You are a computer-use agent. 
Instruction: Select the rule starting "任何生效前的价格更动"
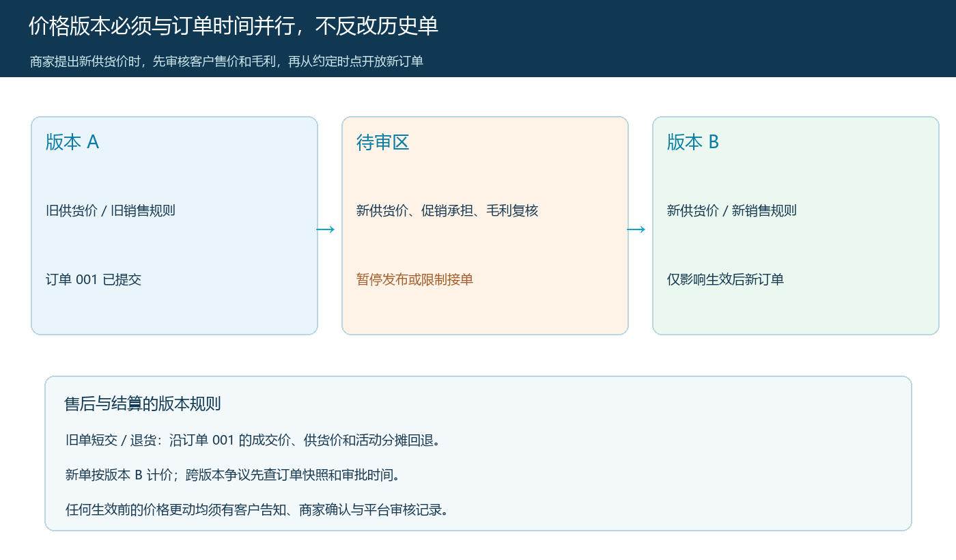[257, 509]
